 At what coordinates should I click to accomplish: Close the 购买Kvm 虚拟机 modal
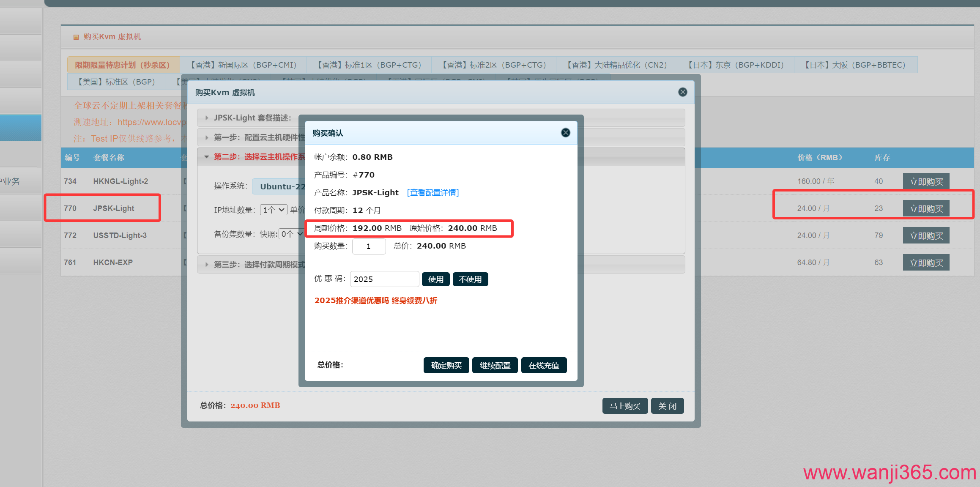tap(682, 92)
